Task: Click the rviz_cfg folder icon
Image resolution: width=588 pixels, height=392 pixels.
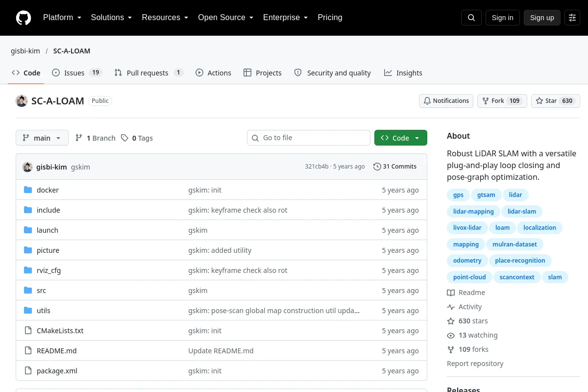Action: coord(28,270)
